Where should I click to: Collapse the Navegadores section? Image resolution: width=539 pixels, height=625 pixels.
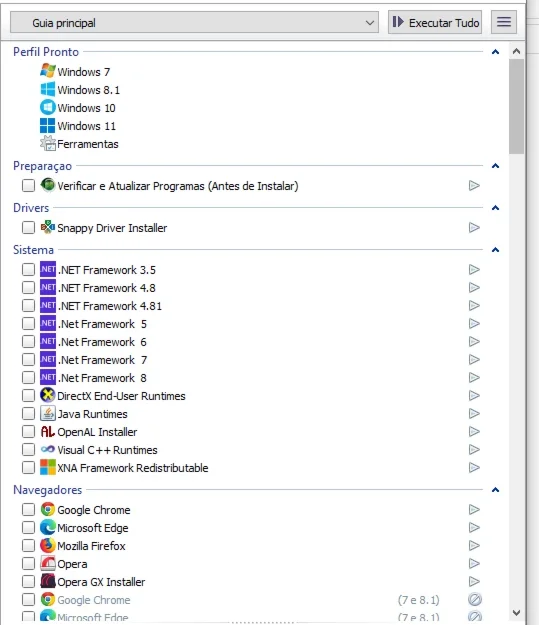click(x=496, y=489)
